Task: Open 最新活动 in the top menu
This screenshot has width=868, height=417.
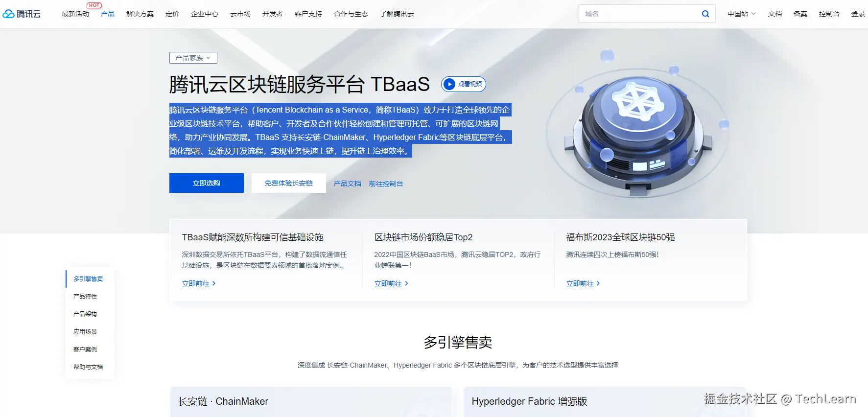Action: (75, 14)
